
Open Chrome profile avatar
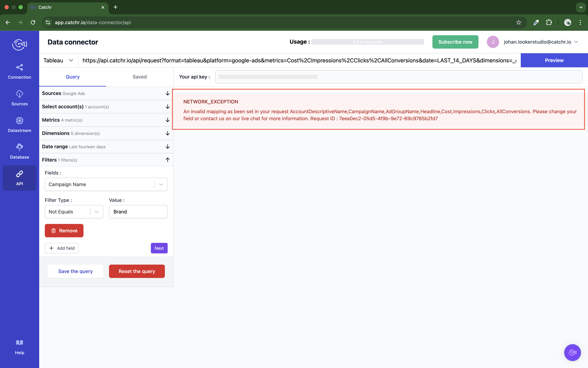click(x=568, y=22)
